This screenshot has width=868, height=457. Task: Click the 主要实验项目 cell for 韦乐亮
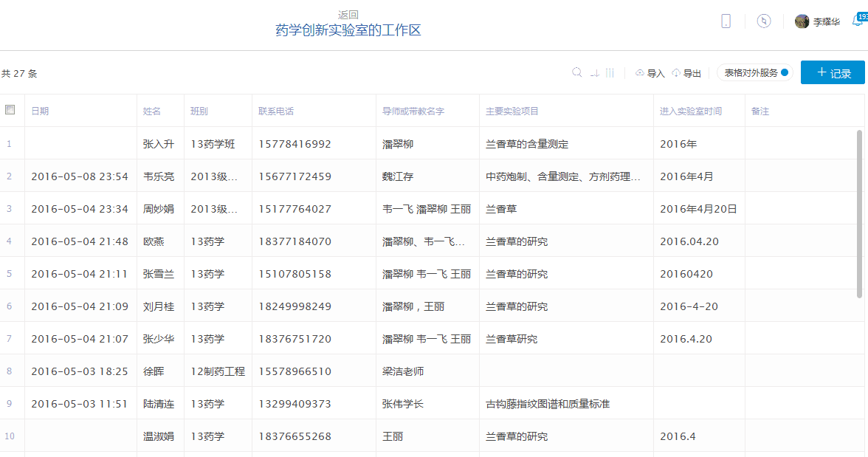tap(562, 176)
